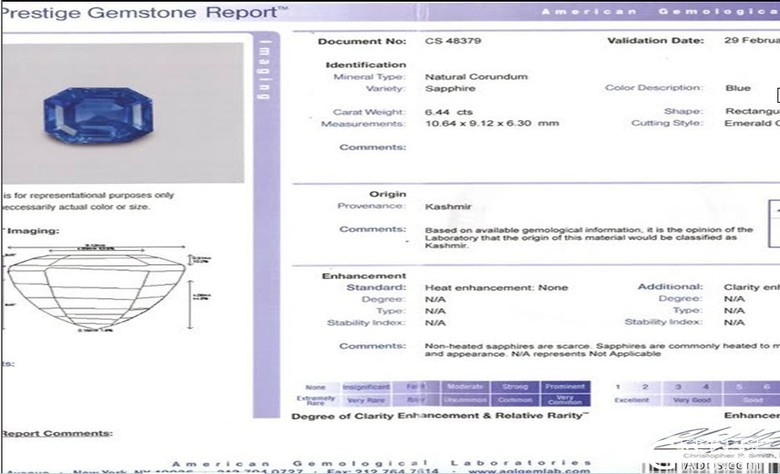
Task: Click the 'Provenance:' label
Action: 371,206
